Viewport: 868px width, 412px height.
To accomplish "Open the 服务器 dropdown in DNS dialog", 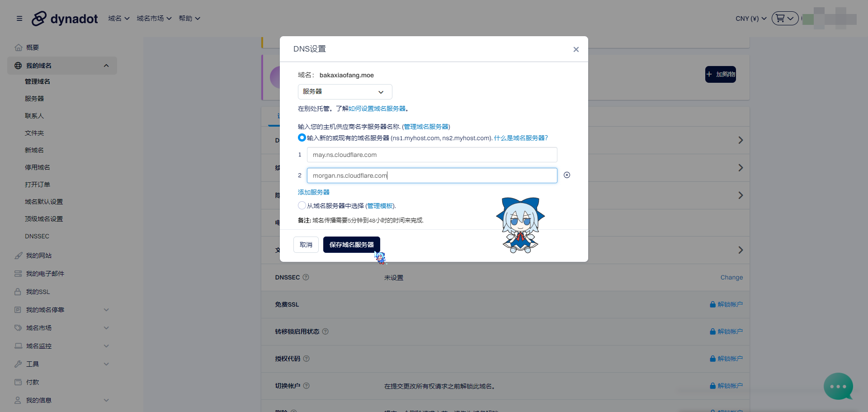I will click(344, 91).
